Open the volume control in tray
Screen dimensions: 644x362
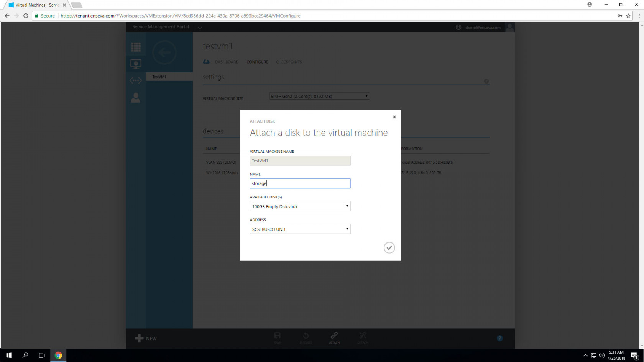pos(601,355)
